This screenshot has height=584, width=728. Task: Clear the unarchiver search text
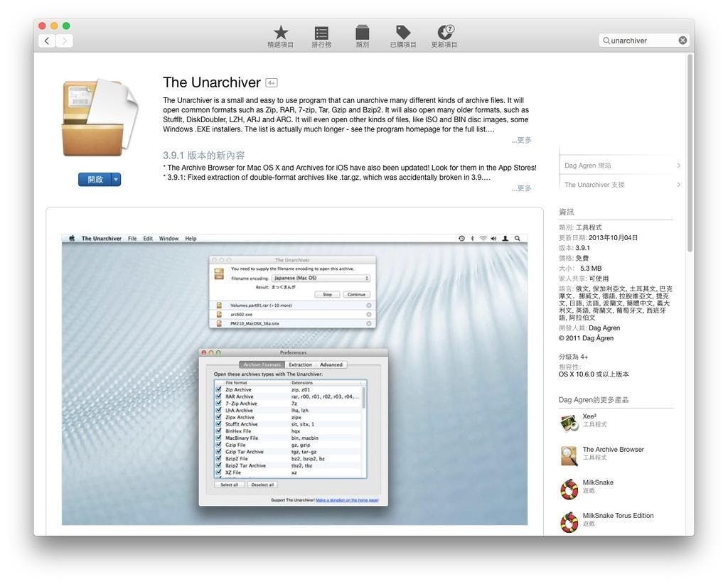pos(682,40)
